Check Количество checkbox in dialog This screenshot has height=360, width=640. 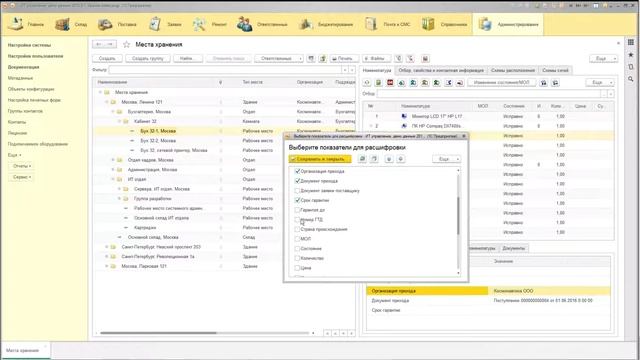tap(297, 258)
